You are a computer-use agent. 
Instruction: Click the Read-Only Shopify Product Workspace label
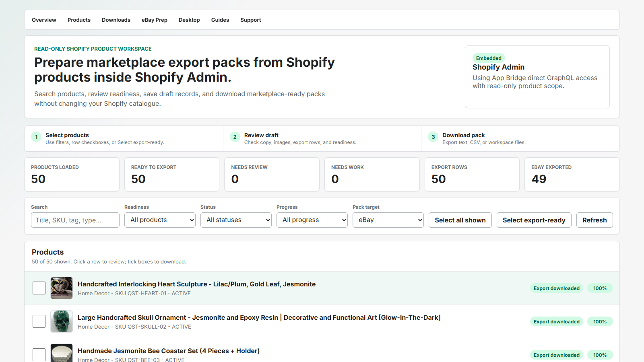93,49
